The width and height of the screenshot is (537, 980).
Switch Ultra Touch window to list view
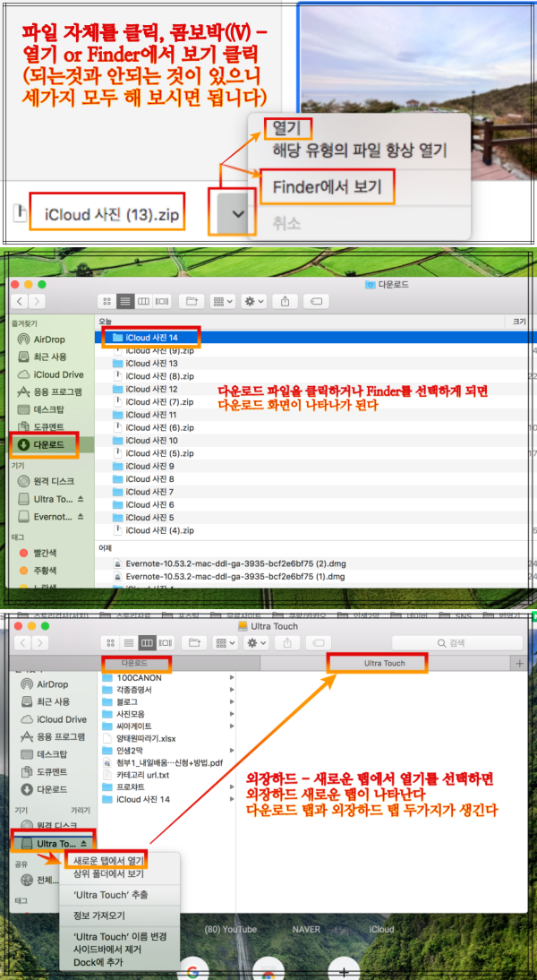click(x=129, y=642)
